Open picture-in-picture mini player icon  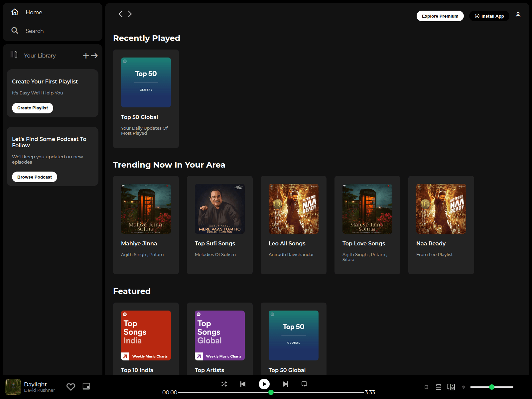(86, 386)
